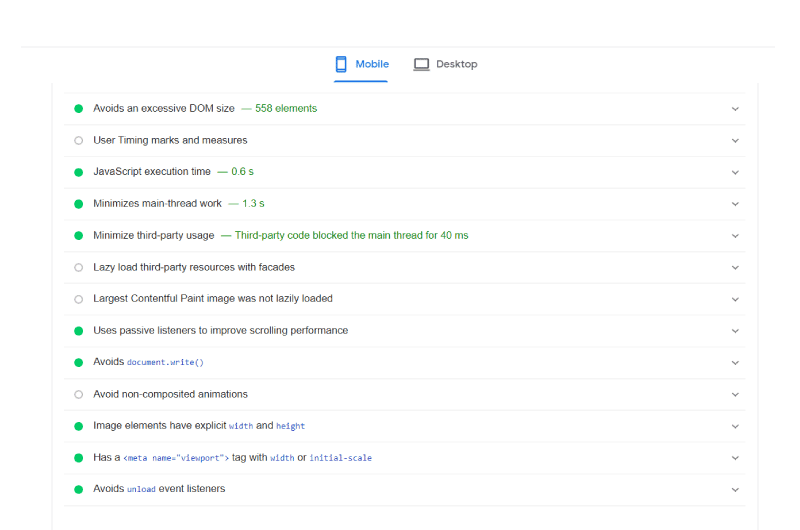This screenshot has width=800, height=530.
Task: Expand the 'User Timing marks and measures' chevron
Action: click(735, 140)
